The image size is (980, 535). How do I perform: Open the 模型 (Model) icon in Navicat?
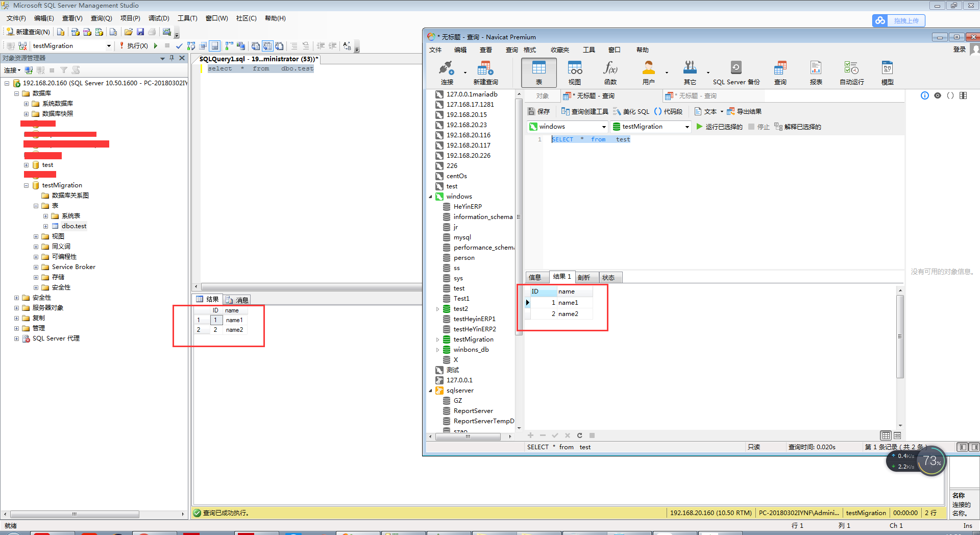pyautogui.click(x=887, y=72)
